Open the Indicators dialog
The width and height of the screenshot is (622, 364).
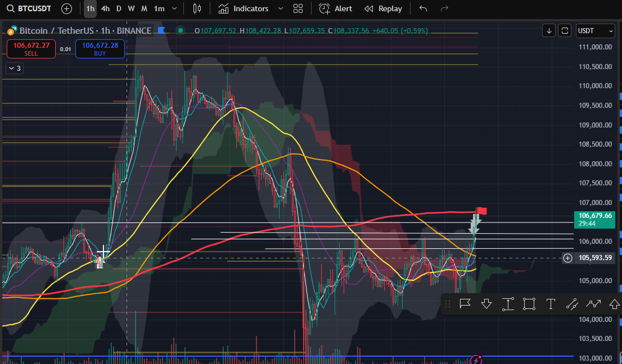pyautogui.click(x=244, y=9)
